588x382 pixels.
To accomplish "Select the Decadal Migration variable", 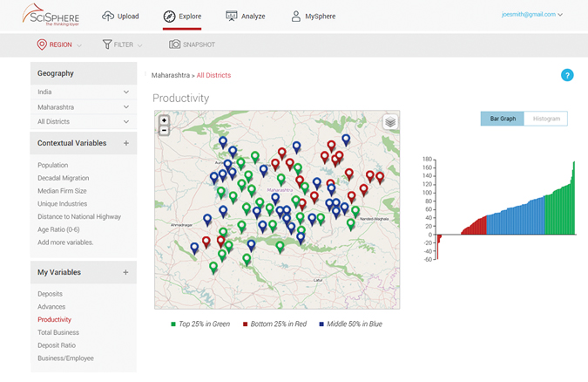I will [x=64, y=178].
